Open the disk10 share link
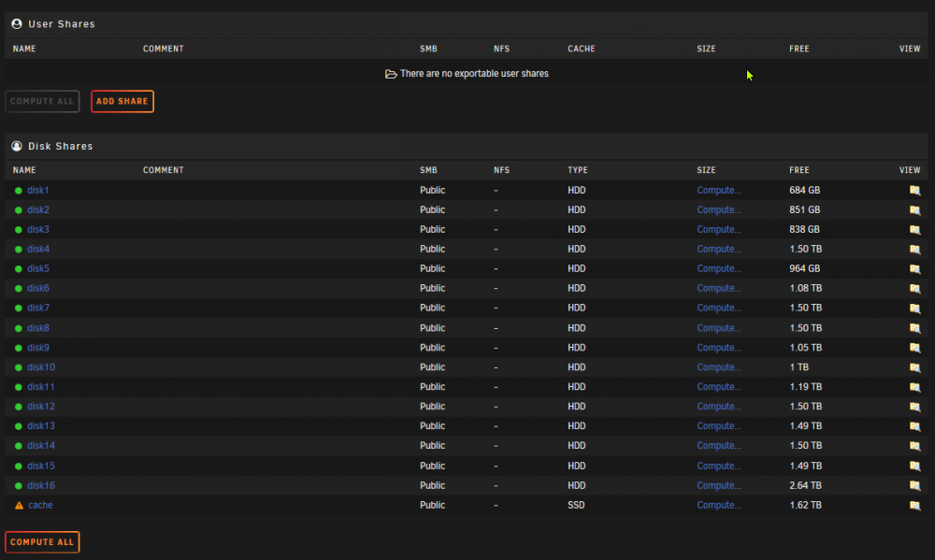Screen dimensions: 935x560 (41, 367)
